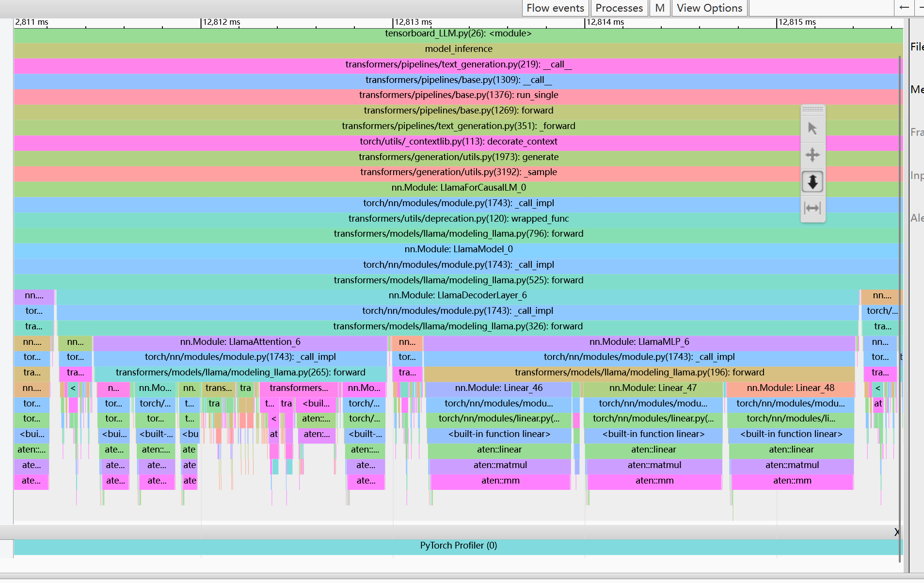
Task: Activate the zoom up-down arrow tool
Action: [x=812, y=182]
